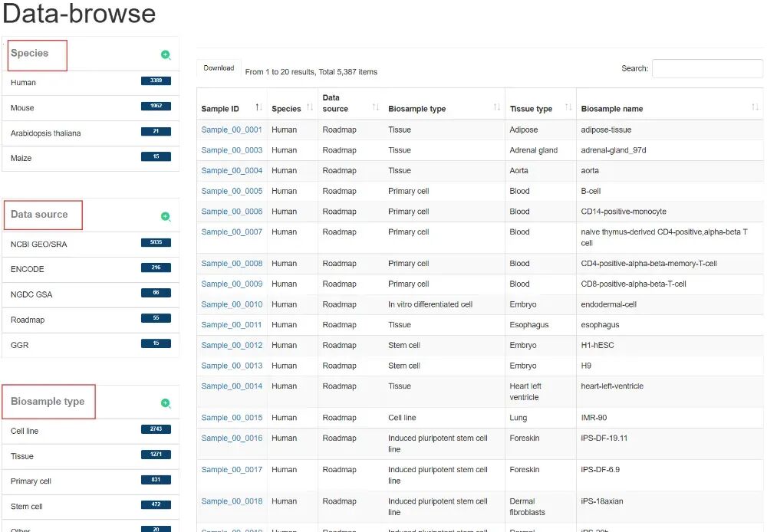Open Sample_00_0007 link

click(x=232, y=232)
